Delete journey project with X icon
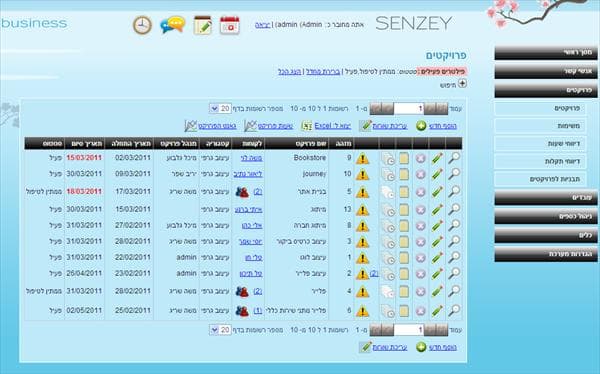600x374 pixels. [x=421, y=174]
